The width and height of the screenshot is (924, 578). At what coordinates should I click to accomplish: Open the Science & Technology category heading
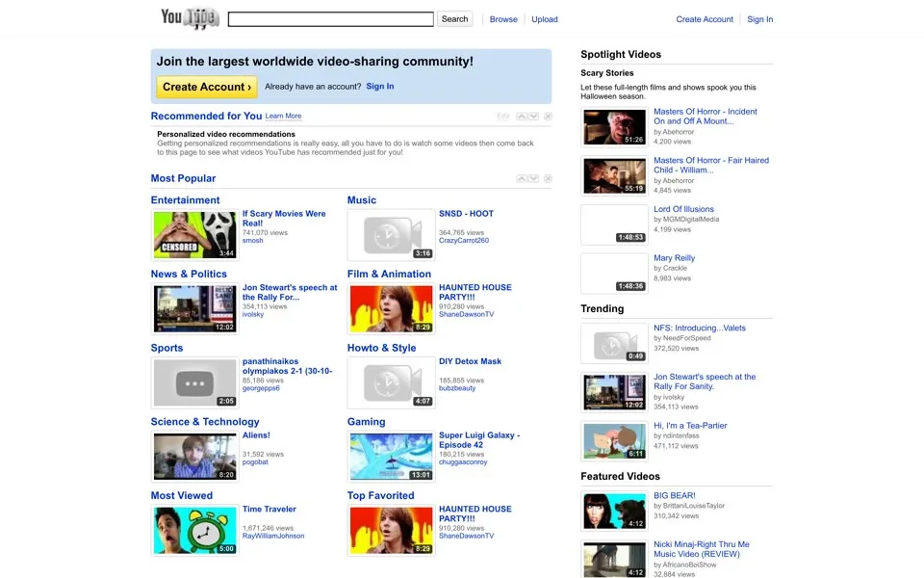point(204,422)
